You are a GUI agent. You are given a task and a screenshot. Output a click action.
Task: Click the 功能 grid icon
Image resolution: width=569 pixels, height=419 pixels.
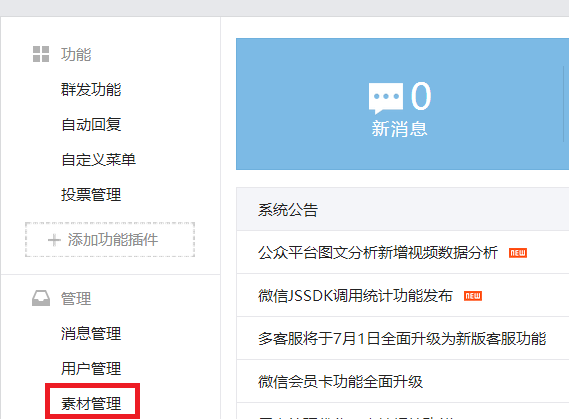click(41, 54)
